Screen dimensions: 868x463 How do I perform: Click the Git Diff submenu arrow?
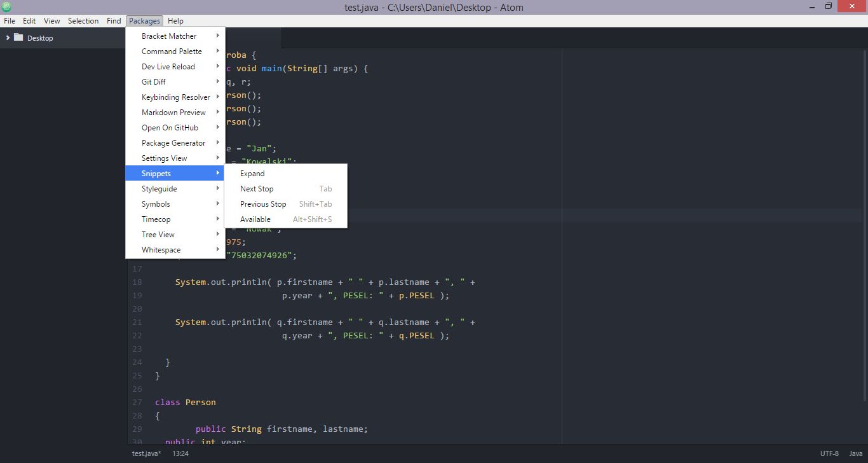pos(217,82)
